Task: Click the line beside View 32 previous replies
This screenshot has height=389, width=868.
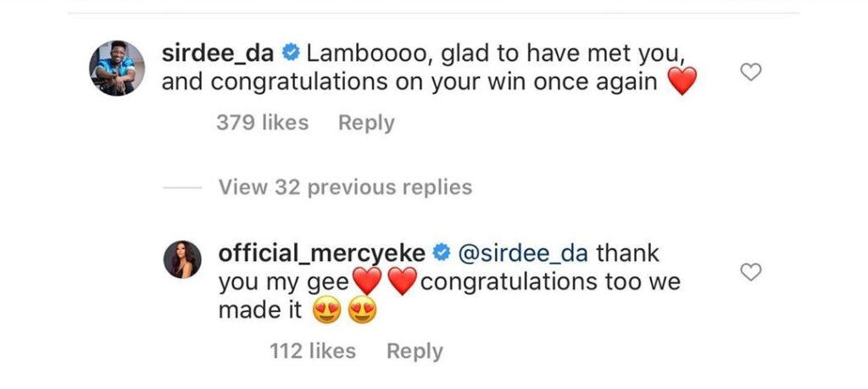Action: (183, 187)
